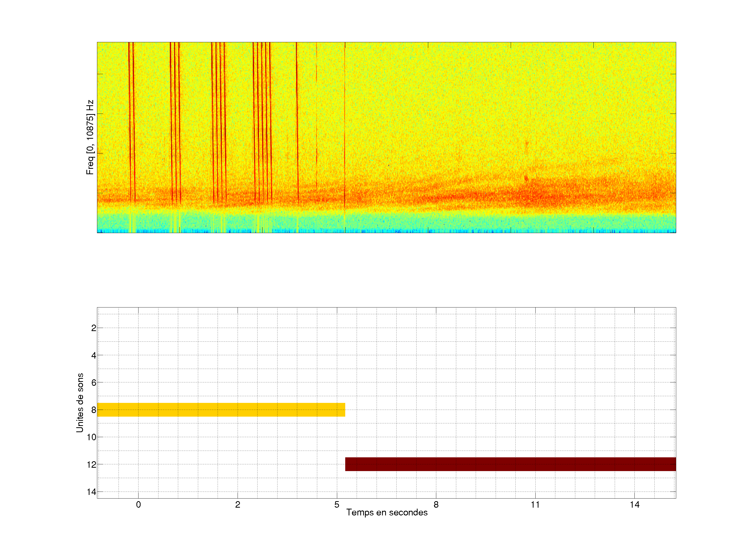Click the 'Temps en secondes' axis label
The height and width of the screenshot is (560, 747).
(387, 512)
